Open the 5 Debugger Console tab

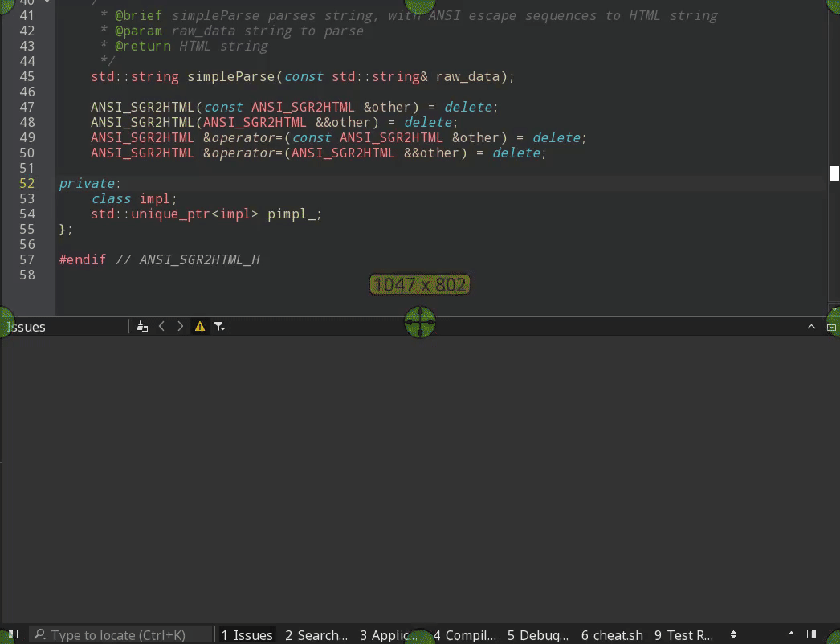(538, 635)
